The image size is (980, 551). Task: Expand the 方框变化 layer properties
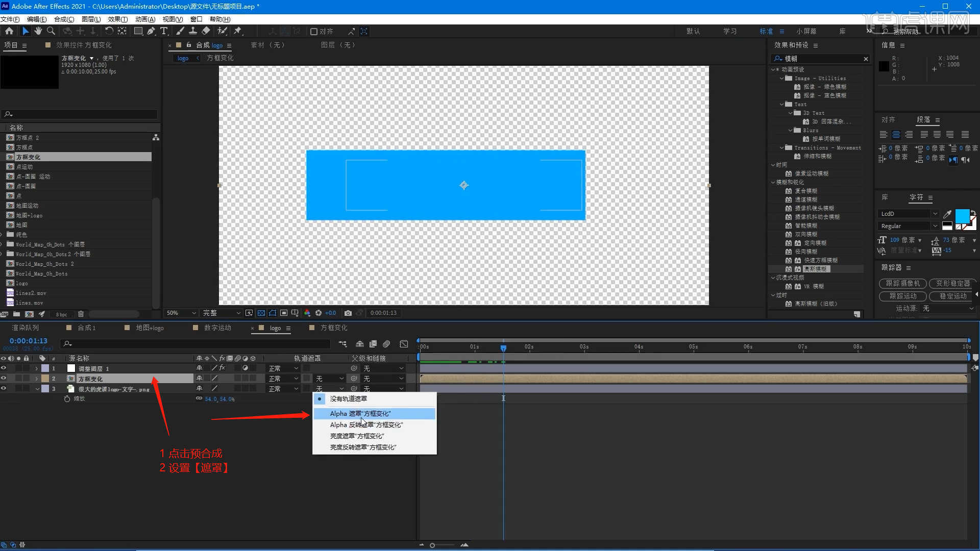point(37,379)
